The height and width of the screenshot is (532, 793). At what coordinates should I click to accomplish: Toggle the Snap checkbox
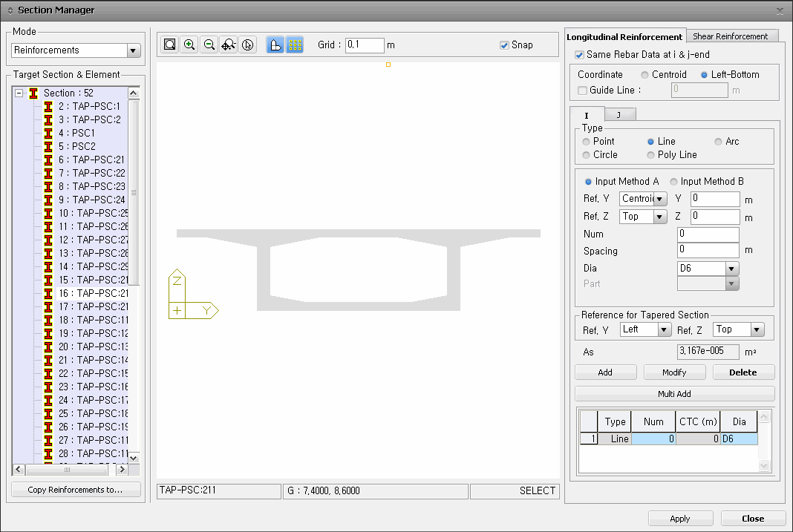click(504, 45)
